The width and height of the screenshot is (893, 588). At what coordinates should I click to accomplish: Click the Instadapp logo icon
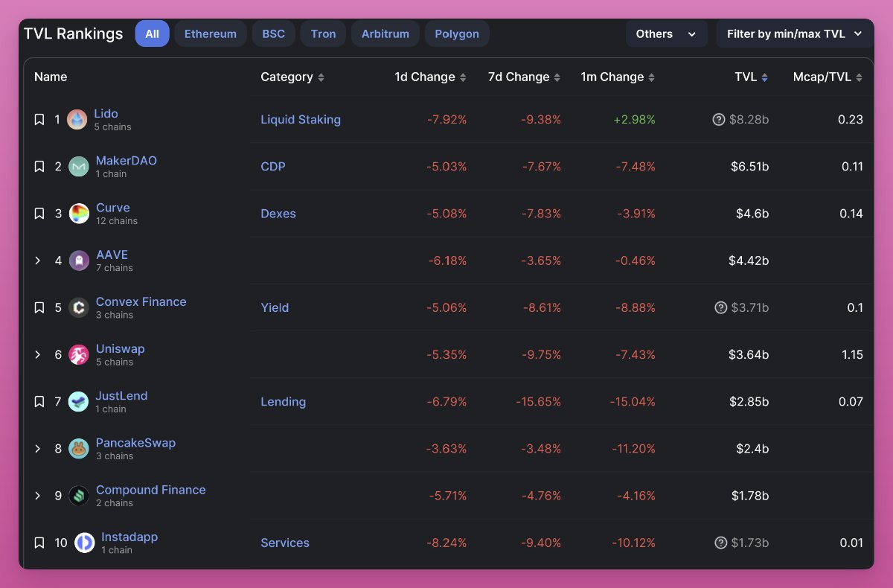(84, 543)
